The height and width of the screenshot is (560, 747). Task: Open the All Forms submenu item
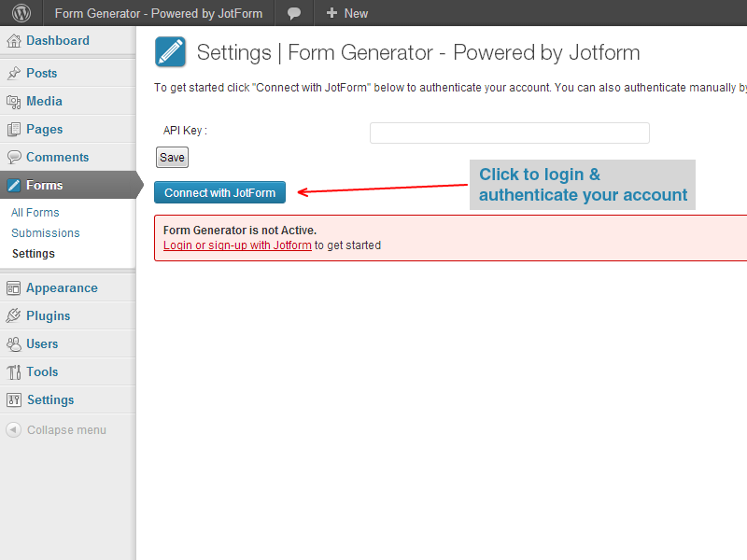click(35, 213)
